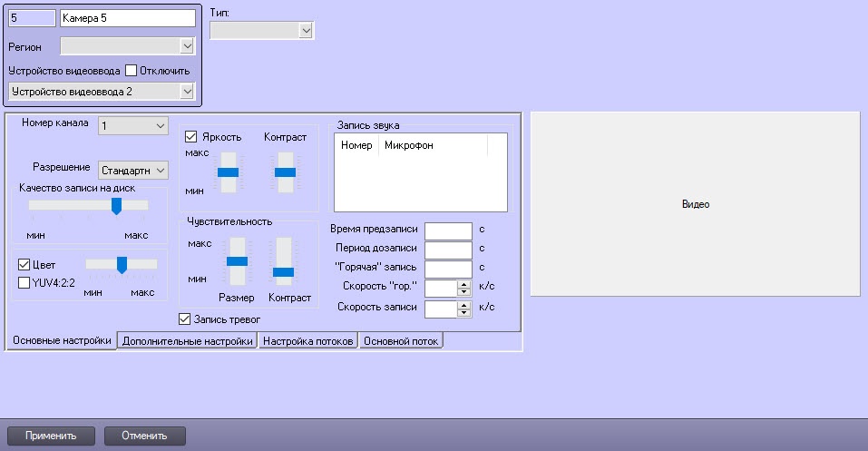Disable the Цвет checkbox
This screenshot has height=451, width=868.
tap(24, 264)
